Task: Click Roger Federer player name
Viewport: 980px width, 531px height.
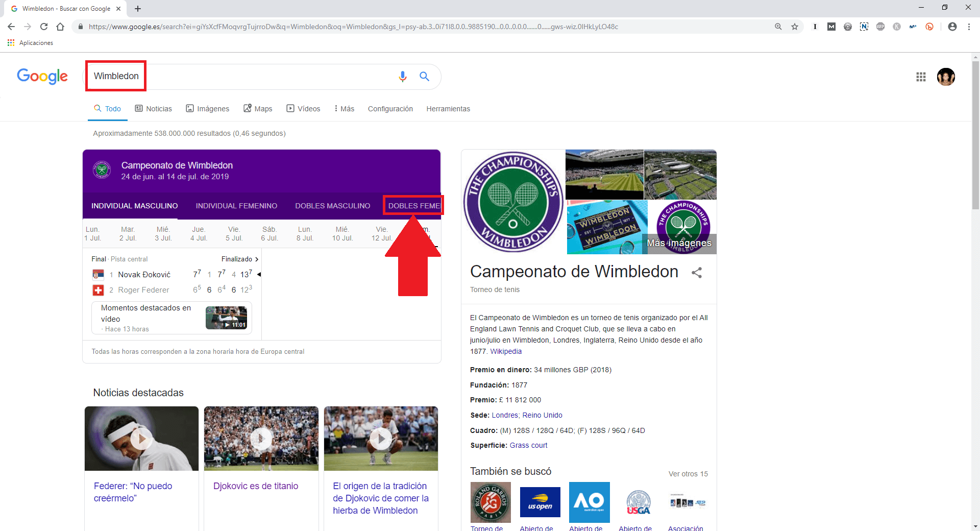Action: click(143, 290)
